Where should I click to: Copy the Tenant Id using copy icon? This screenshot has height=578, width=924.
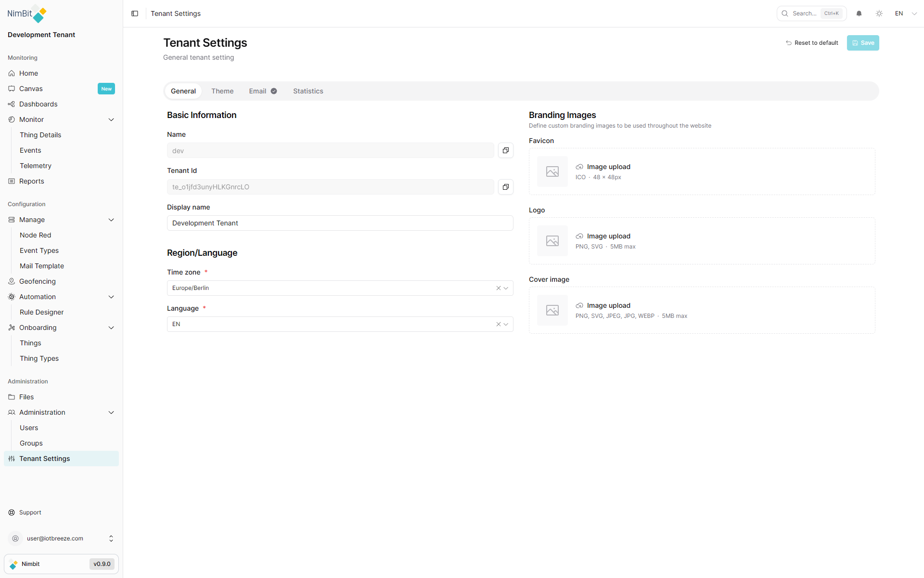click(x=505, y=187)
